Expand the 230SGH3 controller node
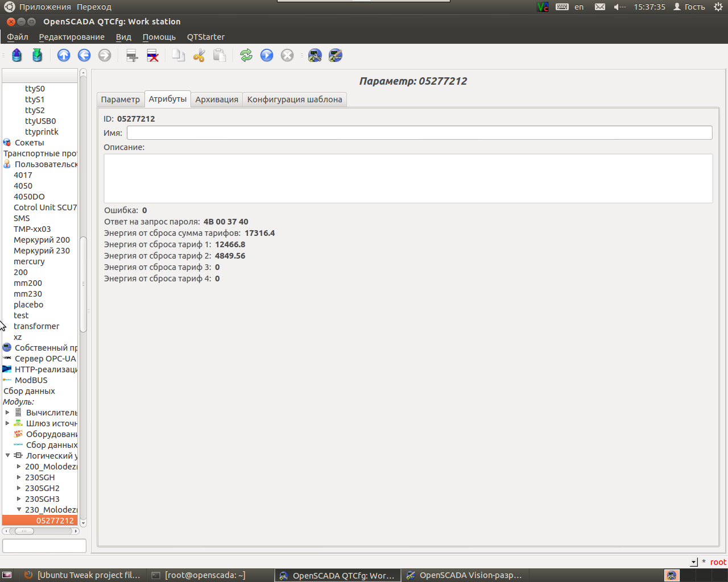 (x=19, y=499)
